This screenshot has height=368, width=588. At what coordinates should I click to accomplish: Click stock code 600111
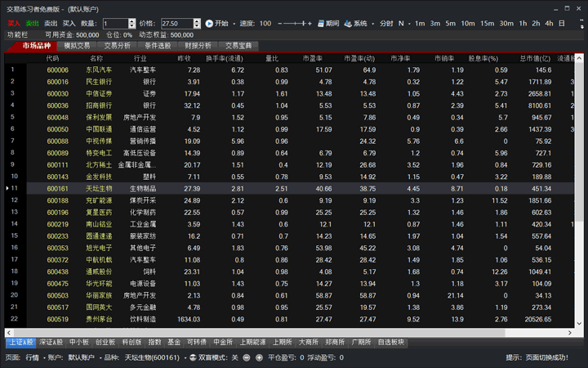pyautogui.click(x=57, y=165)
